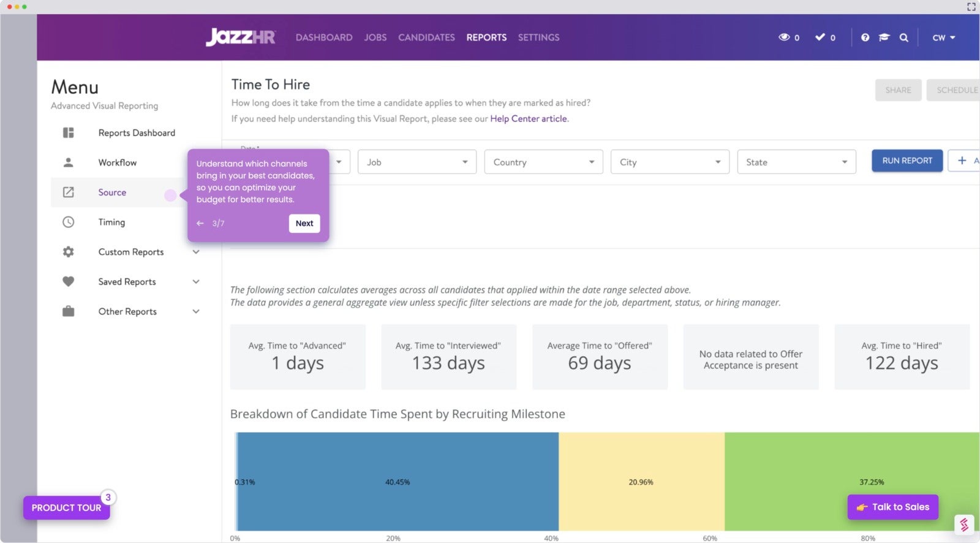Open the checkmark tasks counter icon
The height and width of the screenshot is (543, 980).
pyautogui.click(x=820, y=37)
